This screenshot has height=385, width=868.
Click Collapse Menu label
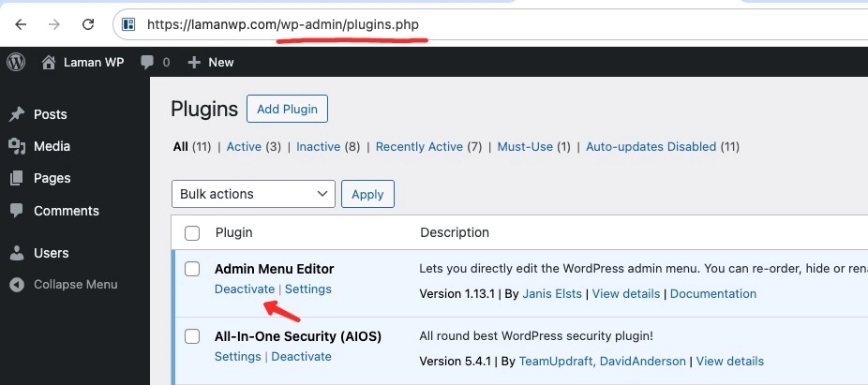pos(75,285)
